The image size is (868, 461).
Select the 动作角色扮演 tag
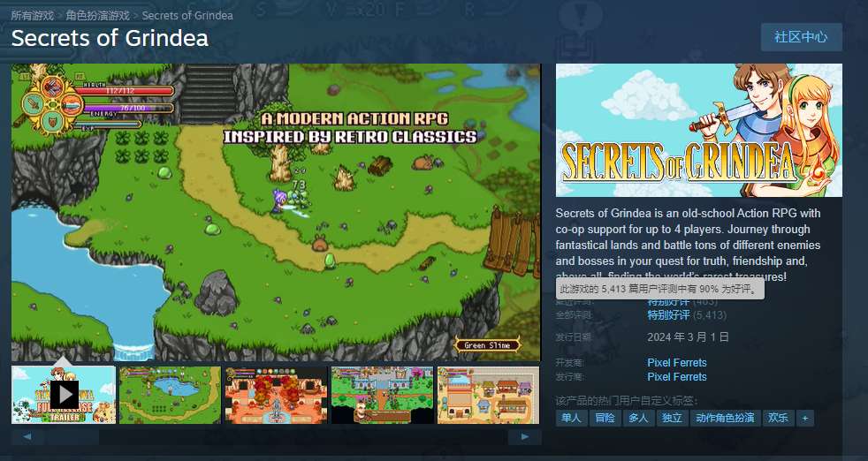coord(725,418)
